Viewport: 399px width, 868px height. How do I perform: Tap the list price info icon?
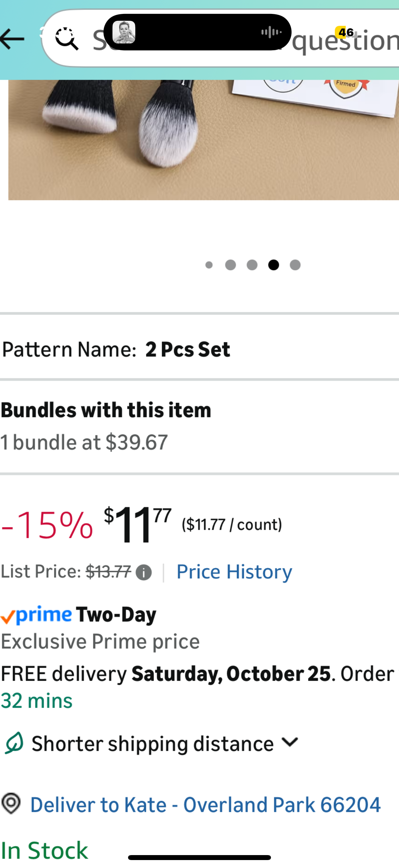pos(144,572)
